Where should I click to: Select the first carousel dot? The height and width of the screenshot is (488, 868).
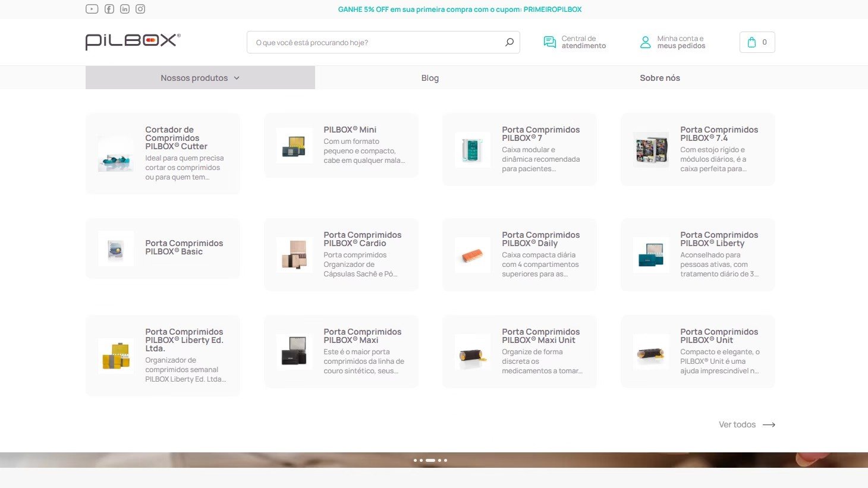coord(415,460)
